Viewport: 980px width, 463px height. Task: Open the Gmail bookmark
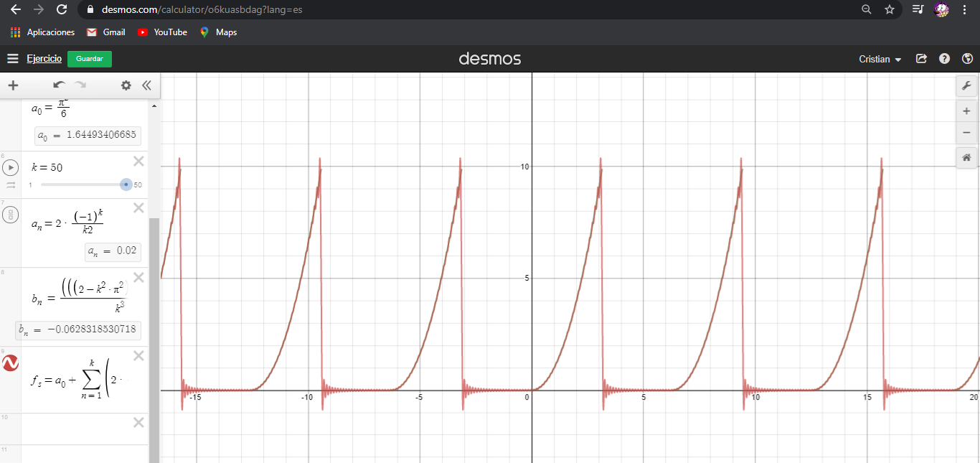[x=105, y=32]
